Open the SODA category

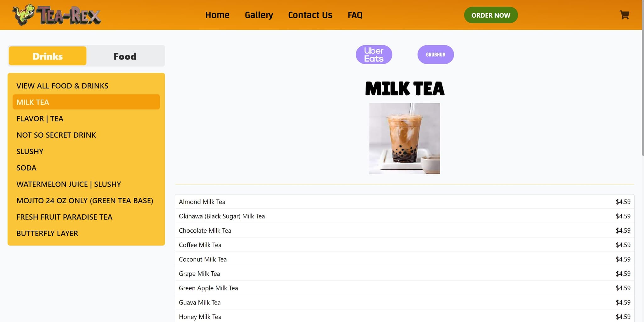pyautogui.click(x=26, y=168)
